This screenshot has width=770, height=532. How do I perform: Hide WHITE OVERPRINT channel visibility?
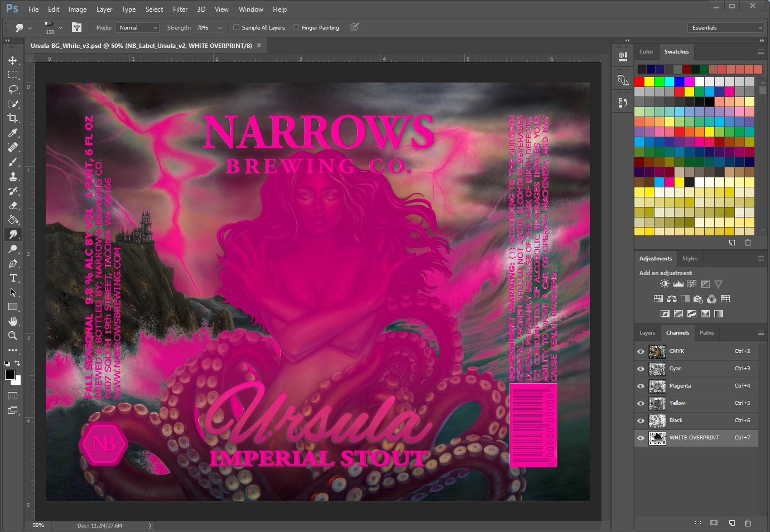(641, 438)
